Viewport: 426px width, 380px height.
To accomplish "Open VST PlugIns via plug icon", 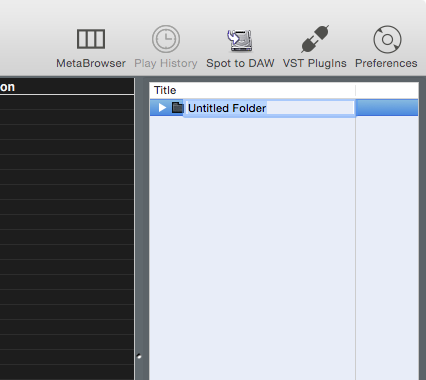I will click(x=315, y=39).
